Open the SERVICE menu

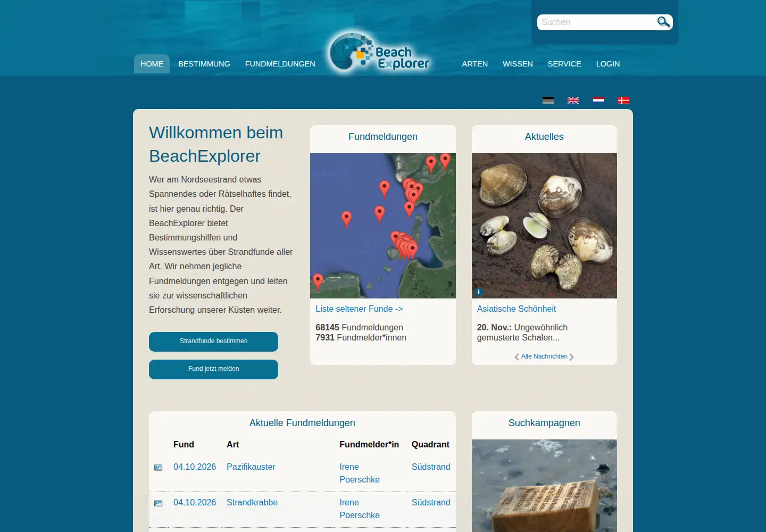(564, 64)
